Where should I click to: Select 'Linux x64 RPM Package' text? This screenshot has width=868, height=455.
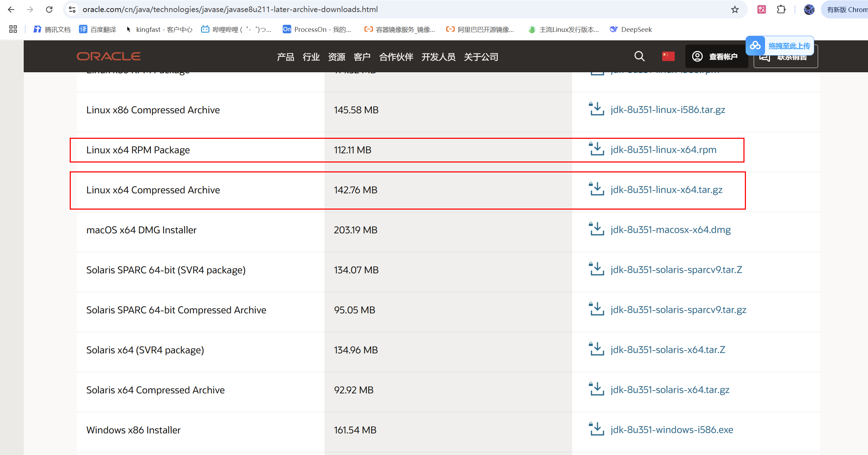click(138, 150)
